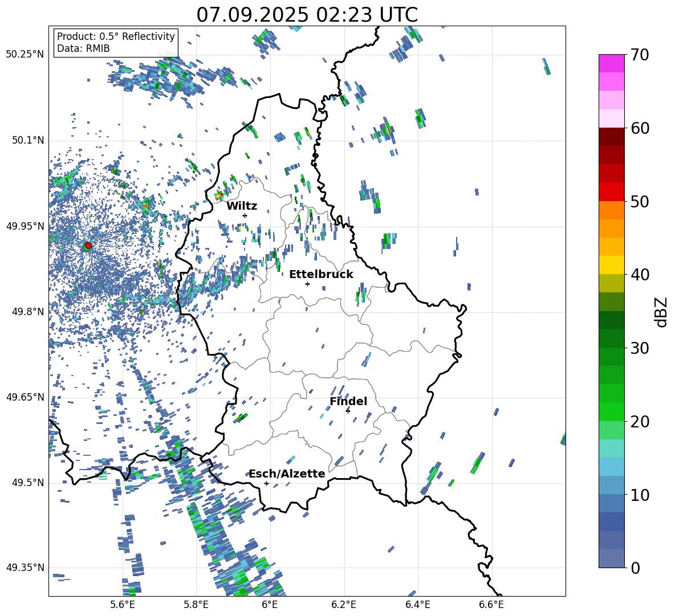Click the Wiltz city label
Image resolution: width=675 pixels, height=616 pixels.
(x=242, y=206)
